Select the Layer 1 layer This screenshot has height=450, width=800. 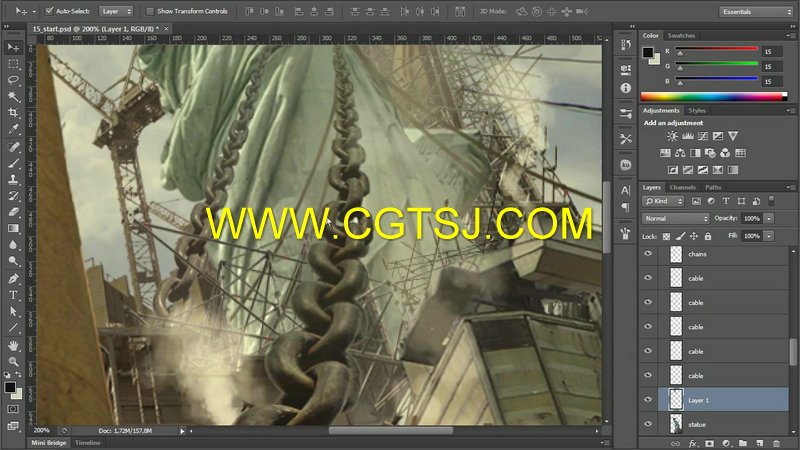(723, 399)
